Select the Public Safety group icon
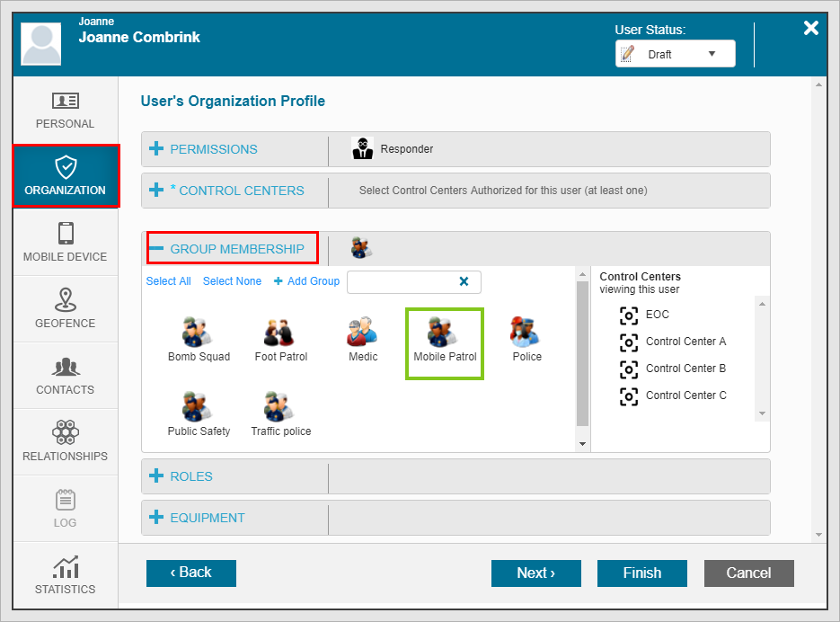 (x=198, y=408)
